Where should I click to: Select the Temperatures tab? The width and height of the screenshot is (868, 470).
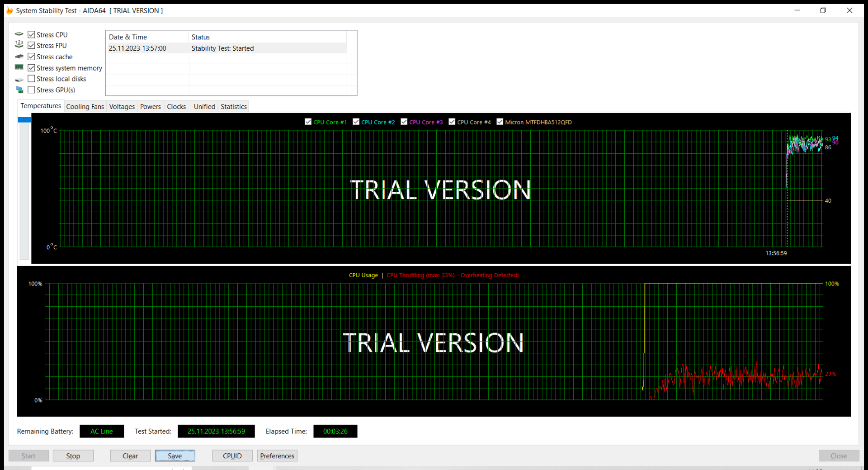41,106
